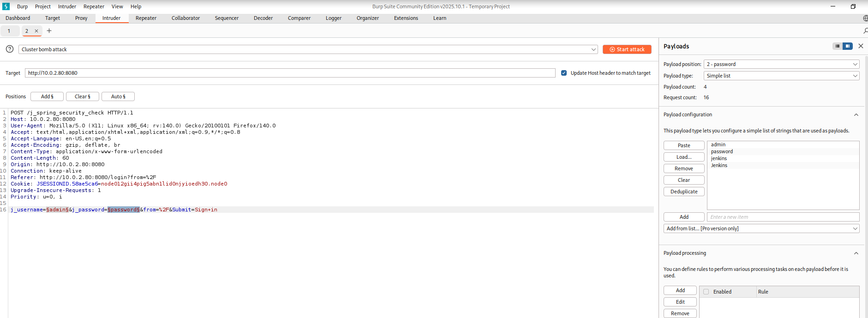Click the Clear payload list button

pos(684,180)
